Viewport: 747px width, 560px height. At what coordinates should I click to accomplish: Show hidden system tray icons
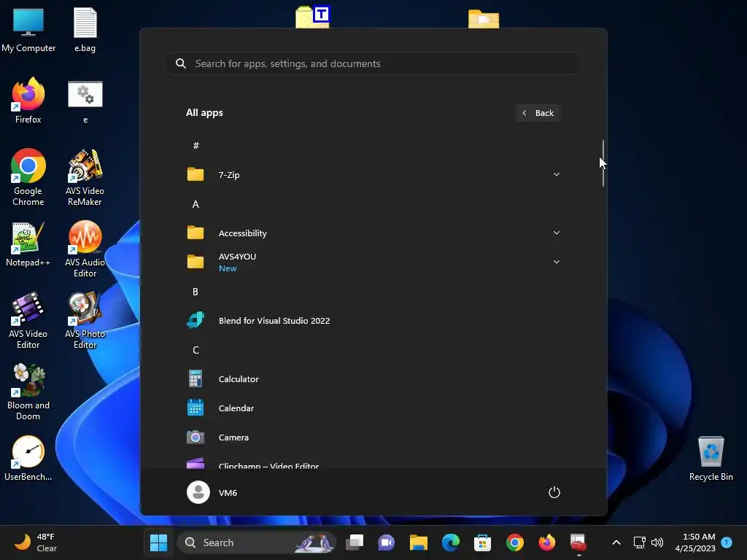616,542
